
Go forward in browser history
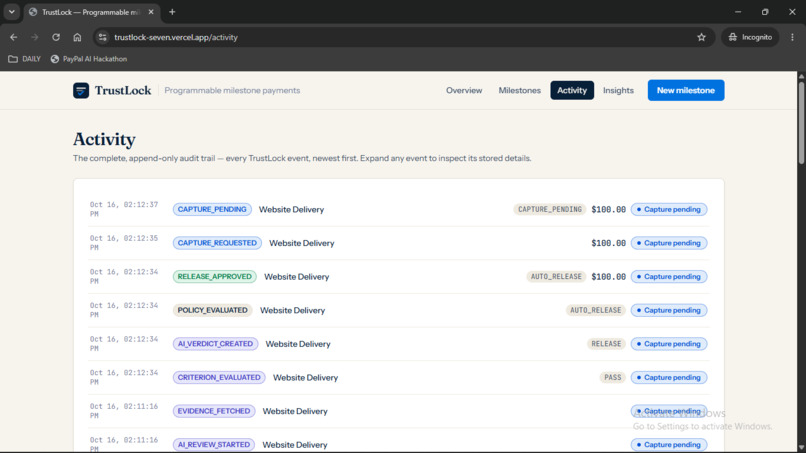click(x=34, y=37)
